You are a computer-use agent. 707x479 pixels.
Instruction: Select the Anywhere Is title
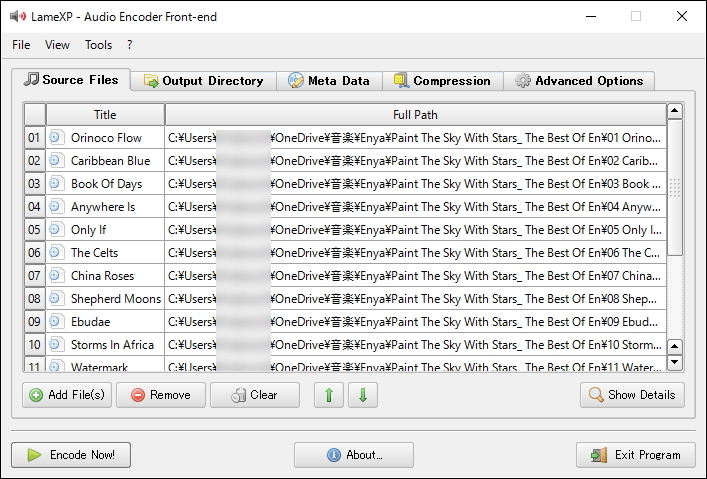[103, 207]
